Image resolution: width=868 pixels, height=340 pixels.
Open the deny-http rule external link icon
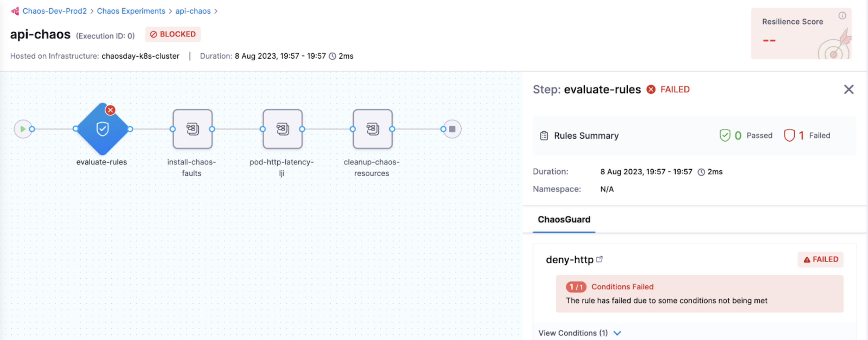(x=599, y=259)
